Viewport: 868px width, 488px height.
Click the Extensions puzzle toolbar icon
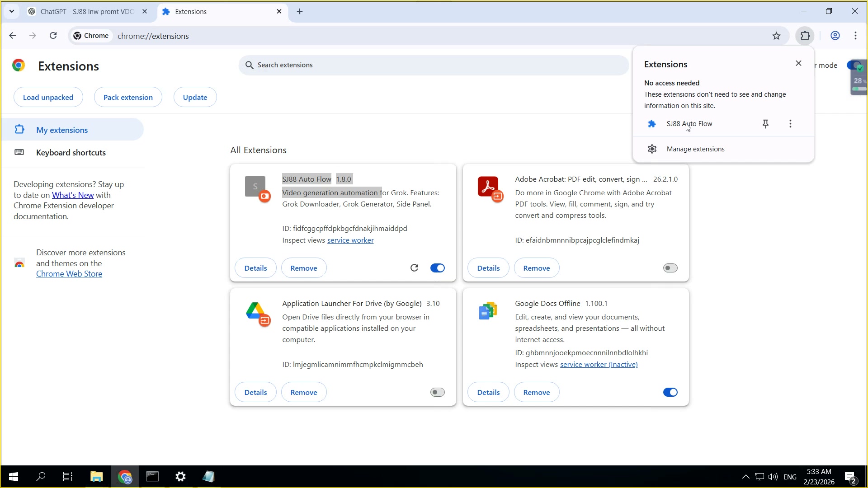pyautogui.click(x=805, y=36)
